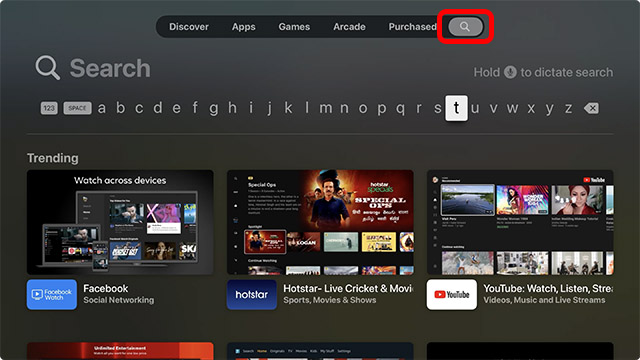Click the Search input field
Viewport: 640px width, 360px height.
[93, 68]
